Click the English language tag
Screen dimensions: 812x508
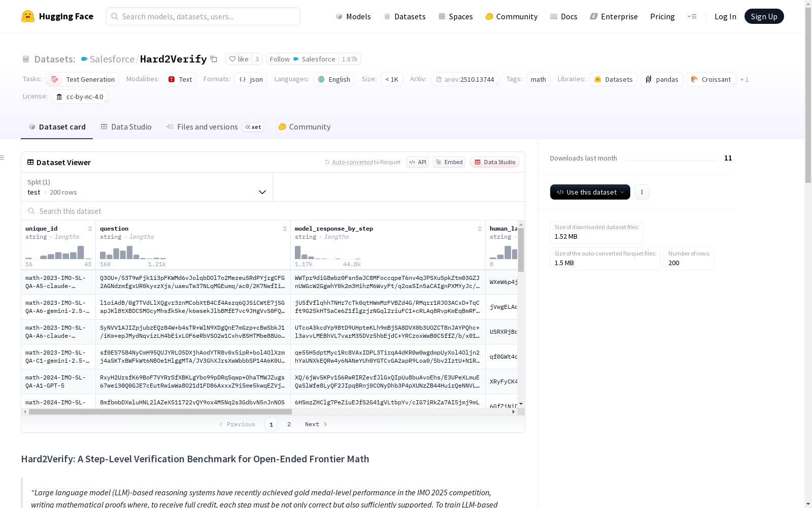point(334,79)
